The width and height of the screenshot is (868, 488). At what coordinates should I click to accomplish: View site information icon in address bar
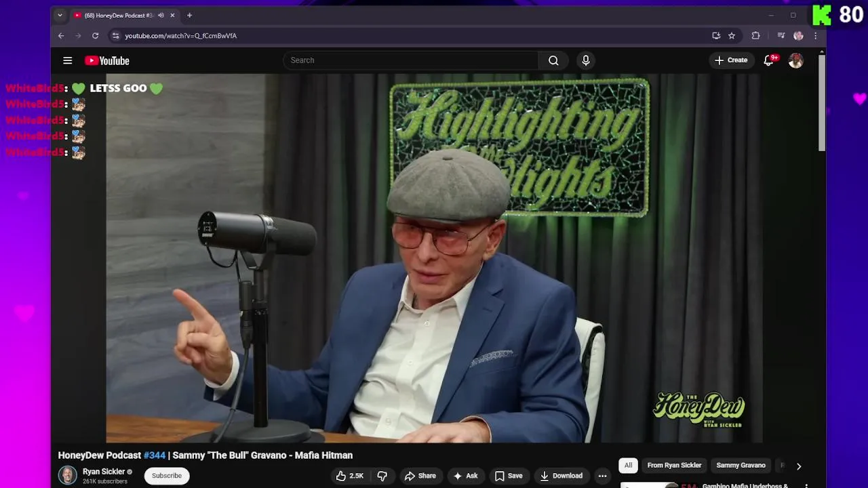coord(115,36)
